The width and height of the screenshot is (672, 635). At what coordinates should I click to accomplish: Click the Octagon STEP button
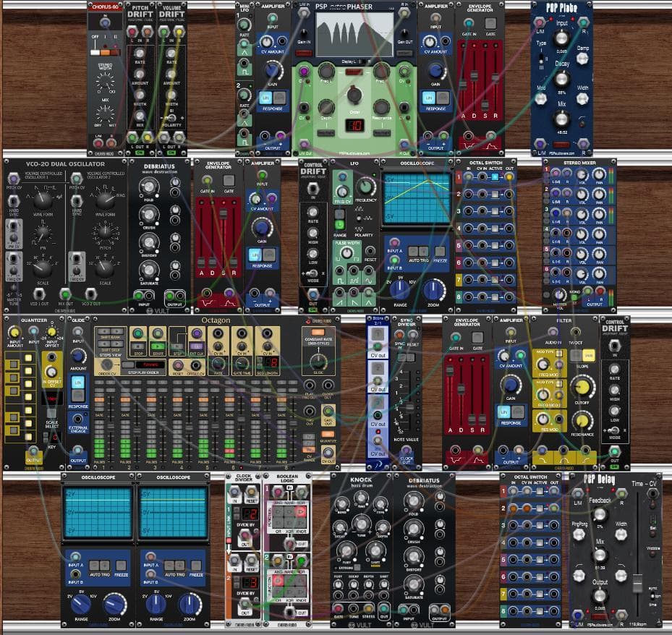click(177, 346)
